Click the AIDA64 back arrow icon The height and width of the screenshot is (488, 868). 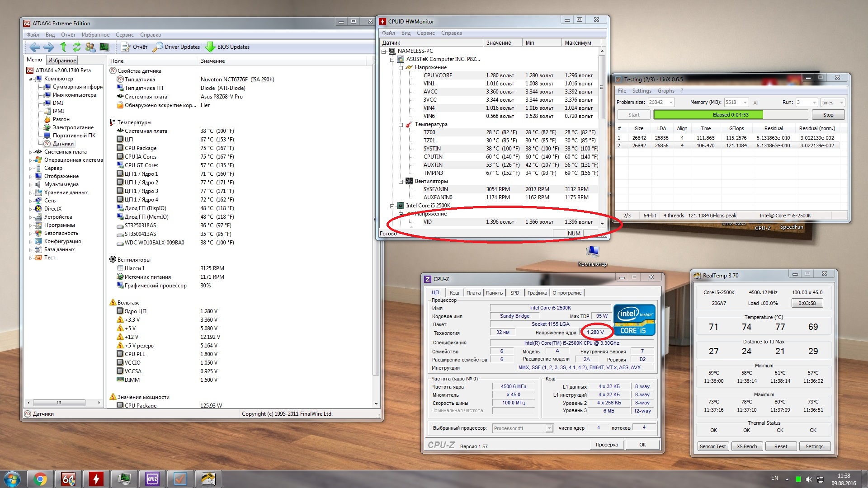click(34, 47)
